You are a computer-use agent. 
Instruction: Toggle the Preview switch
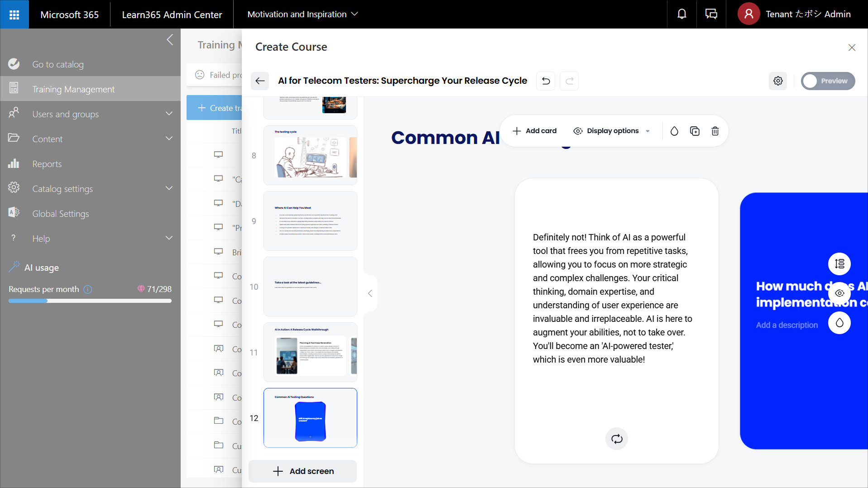click(827, 81)
